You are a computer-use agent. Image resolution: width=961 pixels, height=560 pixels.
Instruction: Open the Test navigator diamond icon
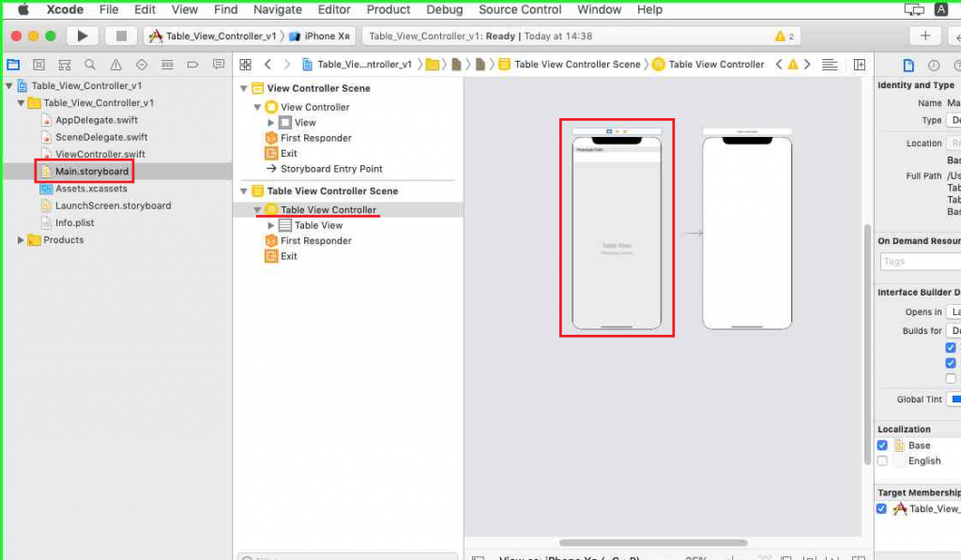(142, 65)
